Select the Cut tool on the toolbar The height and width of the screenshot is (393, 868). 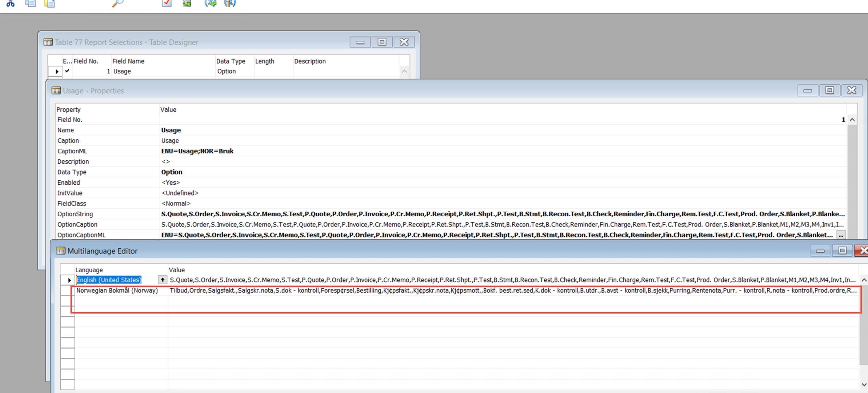10,4
